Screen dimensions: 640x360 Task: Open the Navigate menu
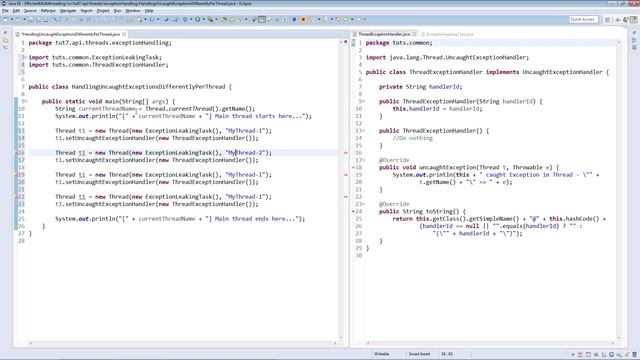68,11
